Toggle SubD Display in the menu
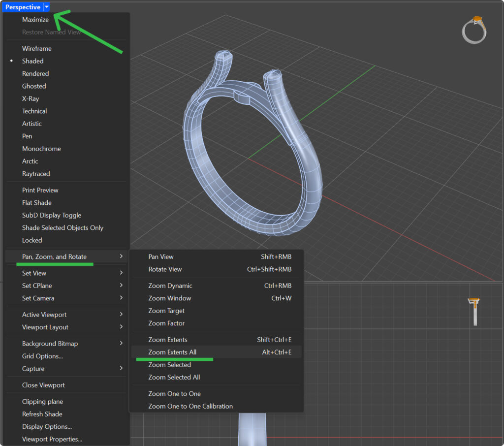The width and height of the screenshot is (504, 446). point(52,215)
